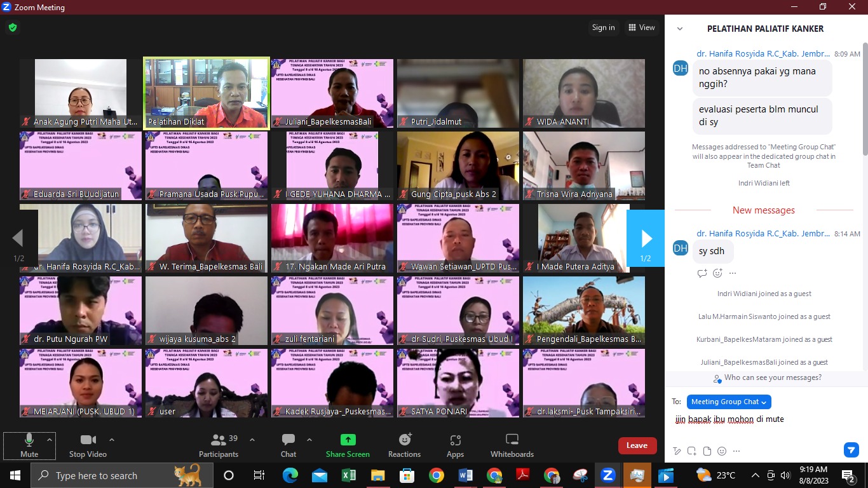
Task: Click "Who can see your messages?" link
Action: 768,377
